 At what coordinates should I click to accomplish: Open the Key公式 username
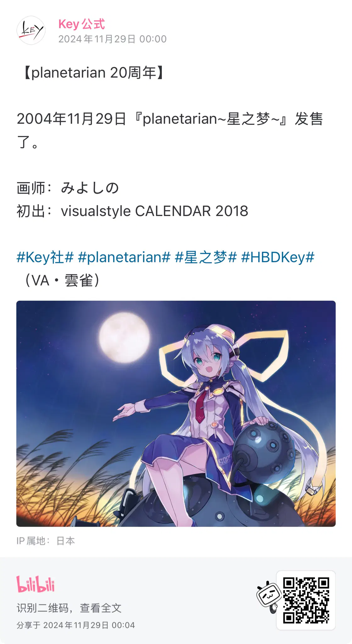[x=82, y=24]
